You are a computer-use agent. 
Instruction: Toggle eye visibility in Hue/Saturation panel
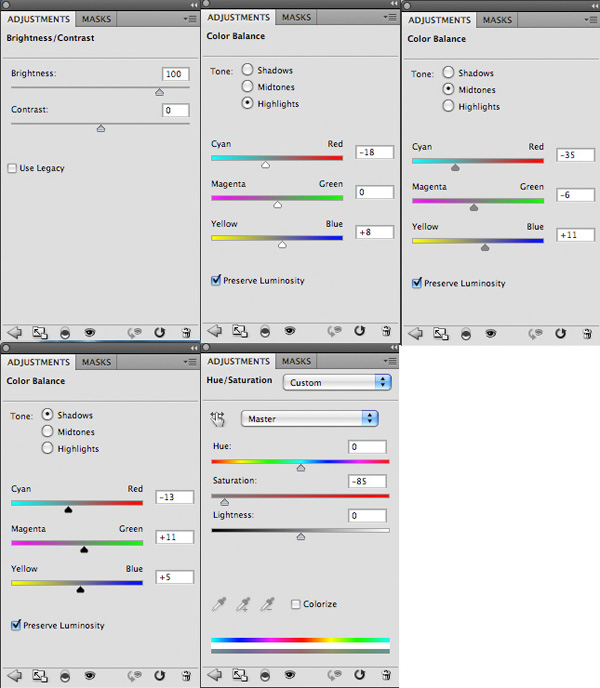point(290,675)
